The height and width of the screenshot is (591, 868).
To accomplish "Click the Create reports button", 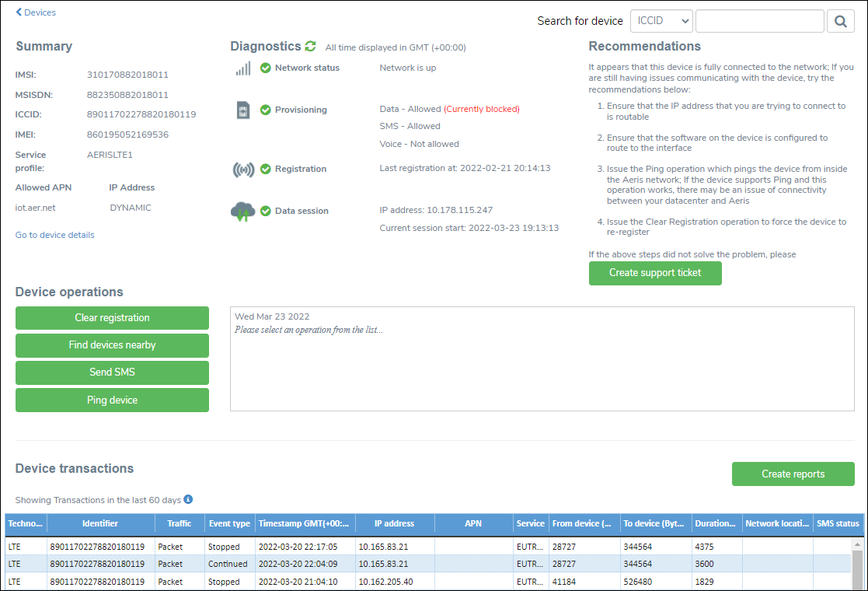I will point(793,474).
